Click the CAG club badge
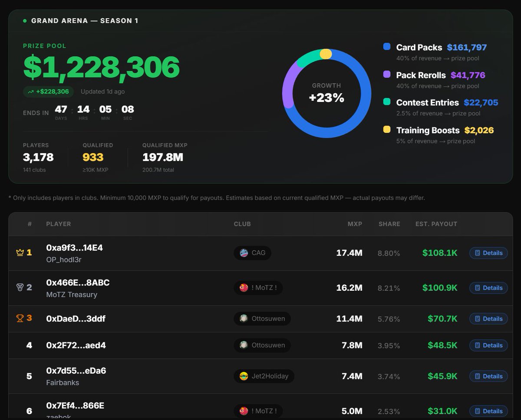Viewport: 521px width, 420px height. (x=252, y=253)
